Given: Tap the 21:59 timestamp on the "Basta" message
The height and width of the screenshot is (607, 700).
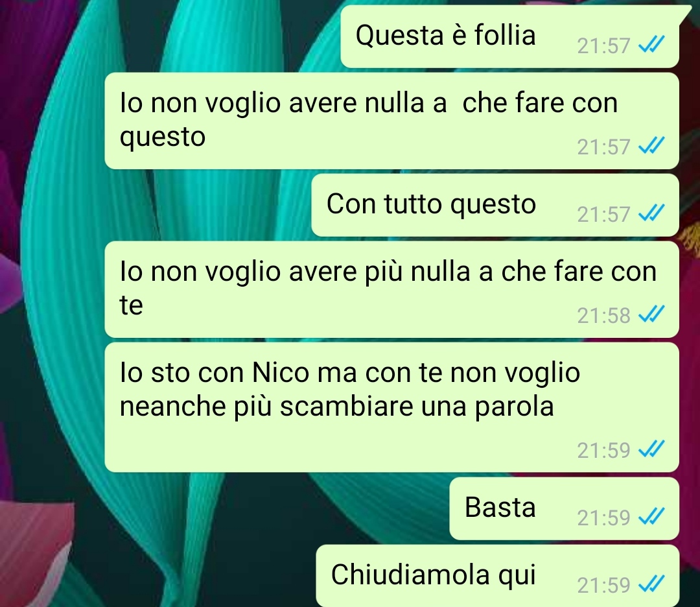Looking at the screenshot, I should coord(603,518).
